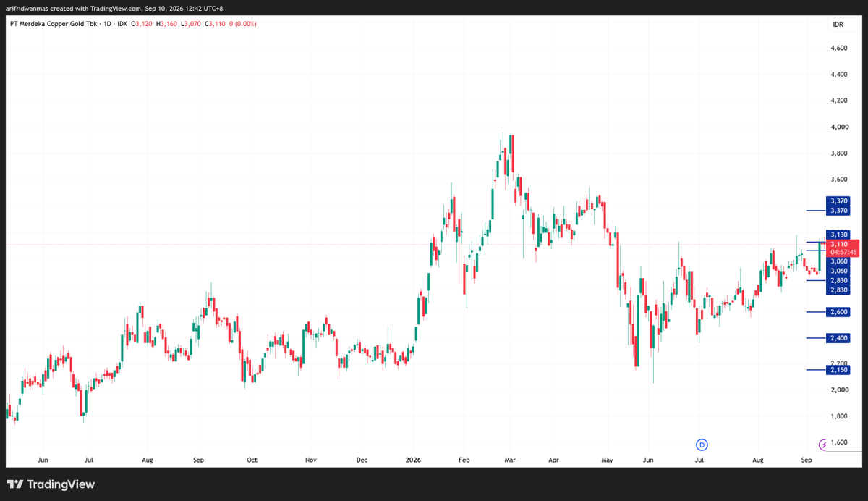Select the blue 2,400 price level label
The height and width of the screenshot is (501, 868).
(839, 338)
